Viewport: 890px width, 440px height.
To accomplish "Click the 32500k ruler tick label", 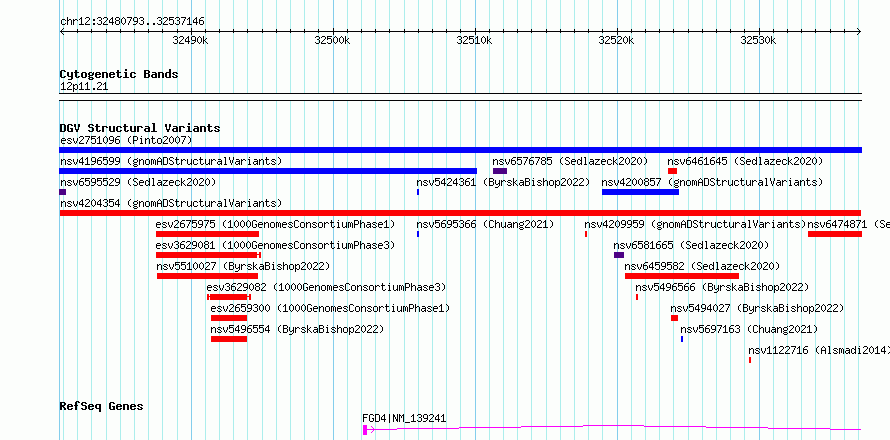I will (x=333, y=41).
